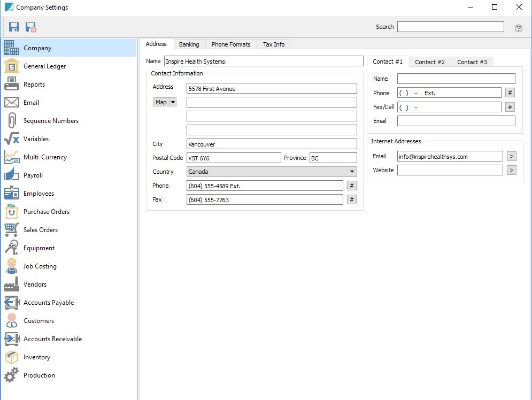This screenshot has height=400, width=532.
Task: Open the Multi-Currency settings icon
Action: pyautogui.click(x=11, y=157)
